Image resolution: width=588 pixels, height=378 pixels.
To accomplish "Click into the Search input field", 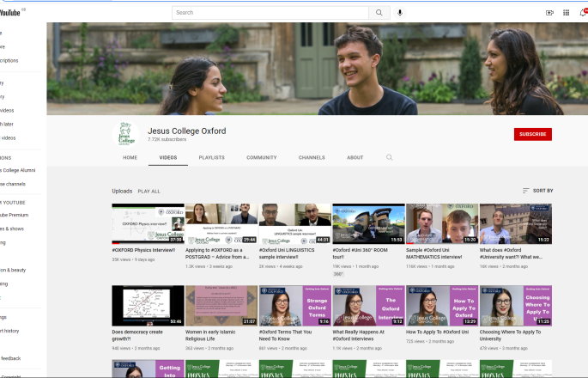I will 270,13.
